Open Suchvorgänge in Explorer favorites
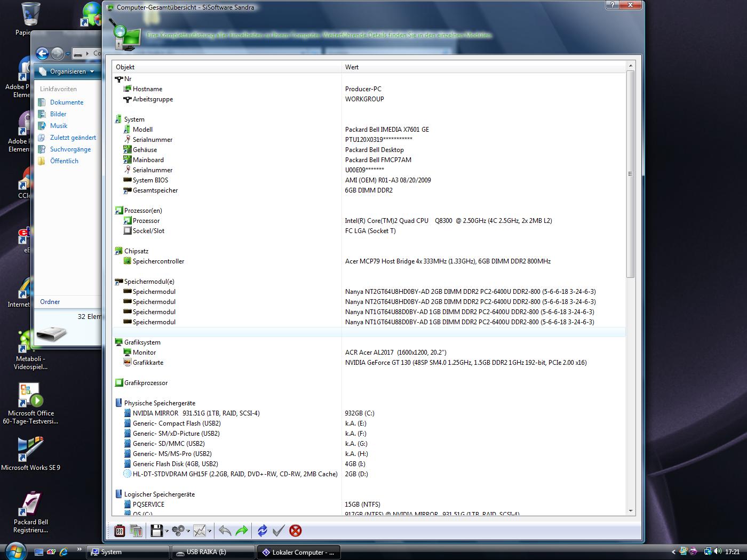 70,149
